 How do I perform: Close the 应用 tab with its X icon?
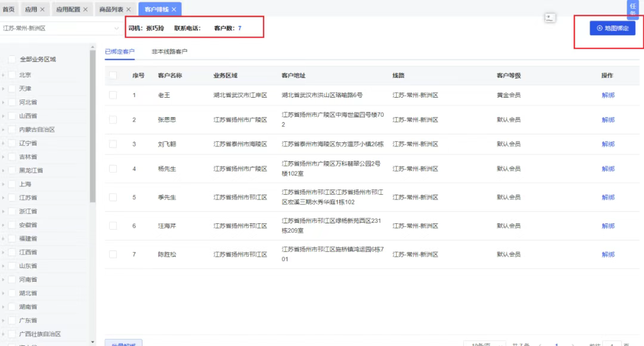click(x=42, y=10)
